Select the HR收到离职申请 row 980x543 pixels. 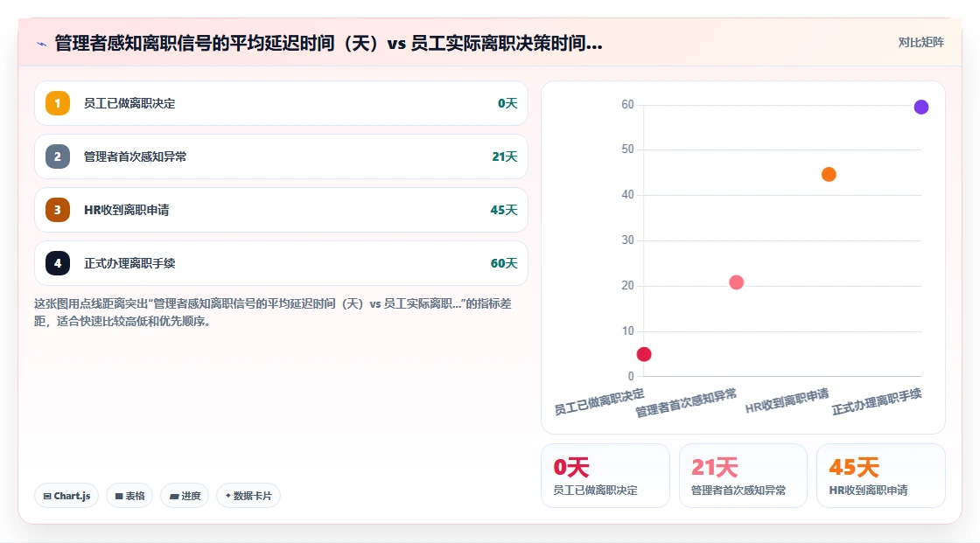coord(281,210)
